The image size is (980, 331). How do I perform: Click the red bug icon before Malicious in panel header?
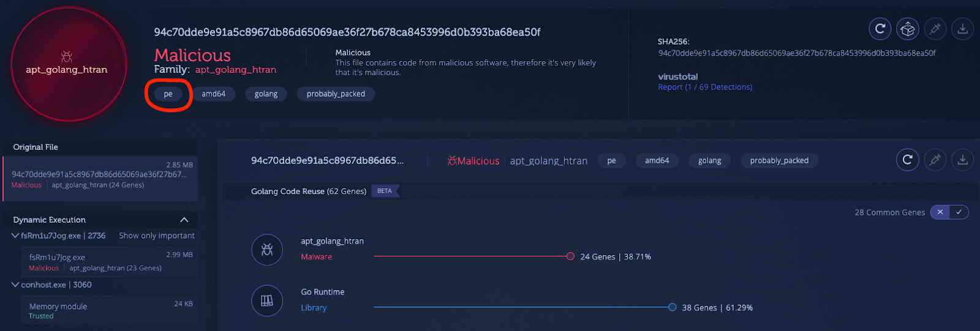click(452, 161)
